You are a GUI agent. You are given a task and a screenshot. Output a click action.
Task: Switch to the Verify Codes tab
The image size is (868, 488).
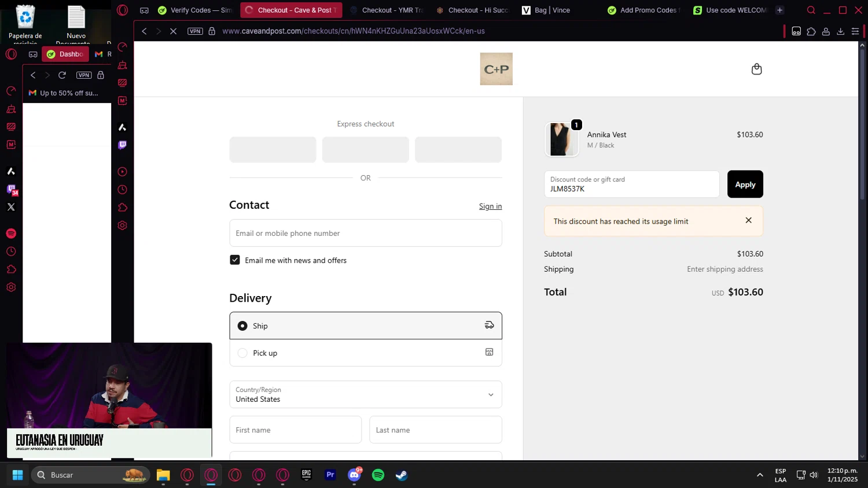pos(195,10)
